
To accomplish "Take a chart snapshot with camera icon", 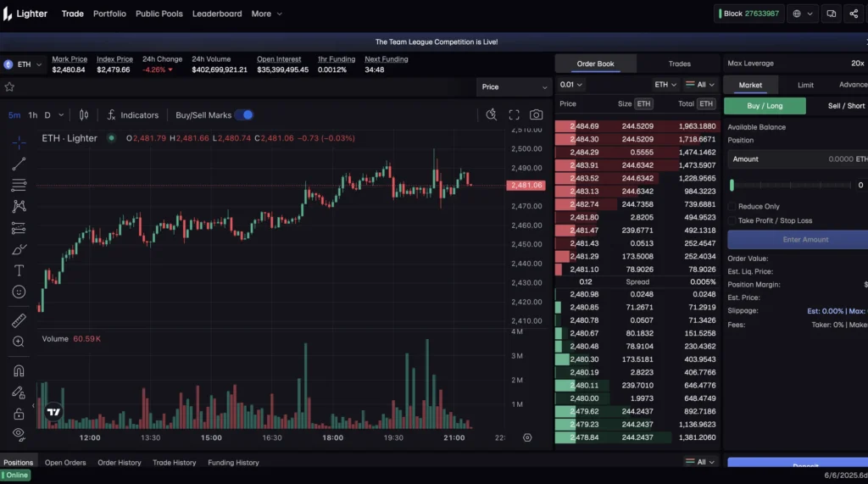I will [x=536, y=114].
